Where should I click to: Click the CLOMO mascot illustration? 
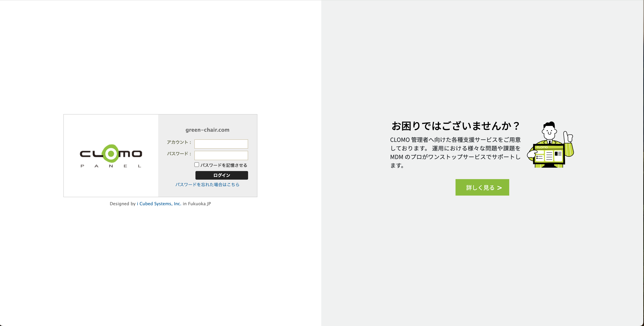(550, 145)
